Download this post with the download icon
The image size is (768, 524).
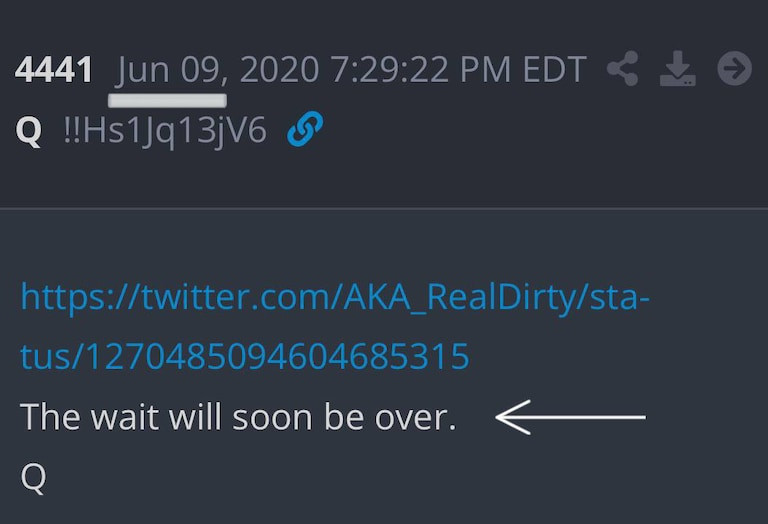(677, 69)
